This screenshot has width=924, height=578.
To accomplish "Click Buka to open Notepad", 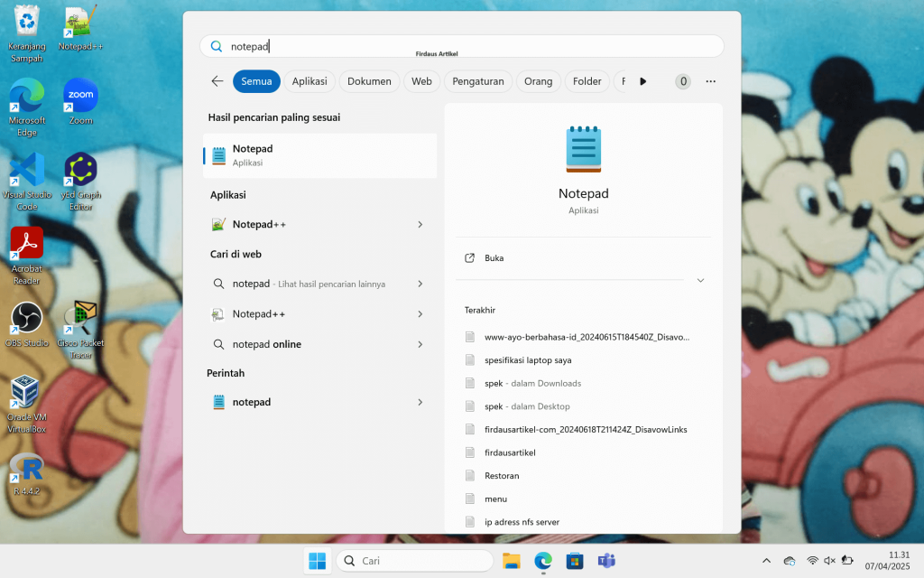I will (494, 258).
